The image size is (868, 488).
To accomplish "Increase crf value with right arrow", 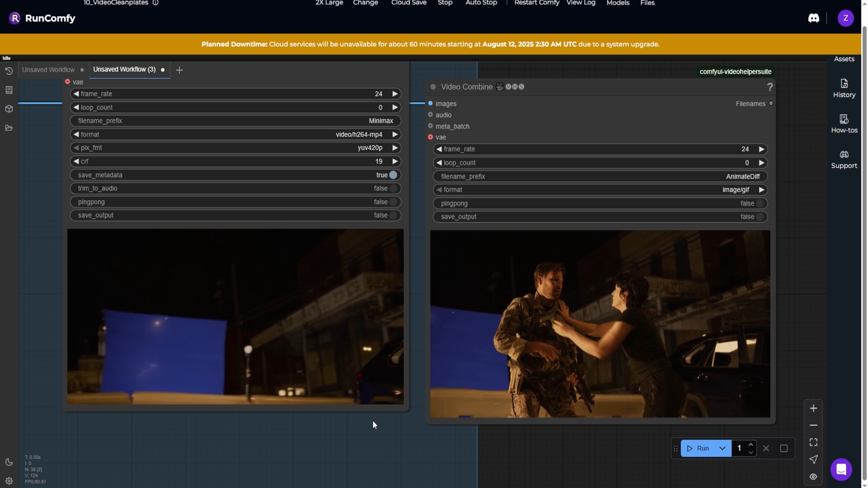I will tap(395, 161).
